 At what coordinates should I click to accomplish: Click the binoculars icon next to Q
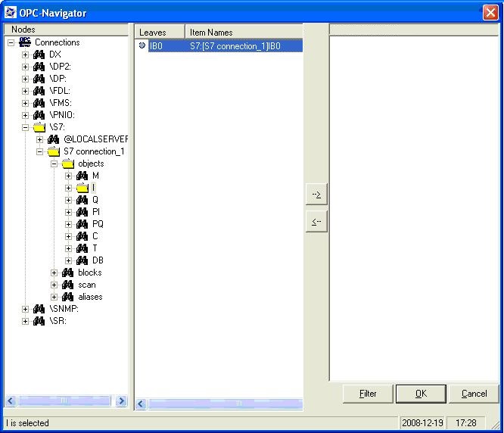pos(82,200)
